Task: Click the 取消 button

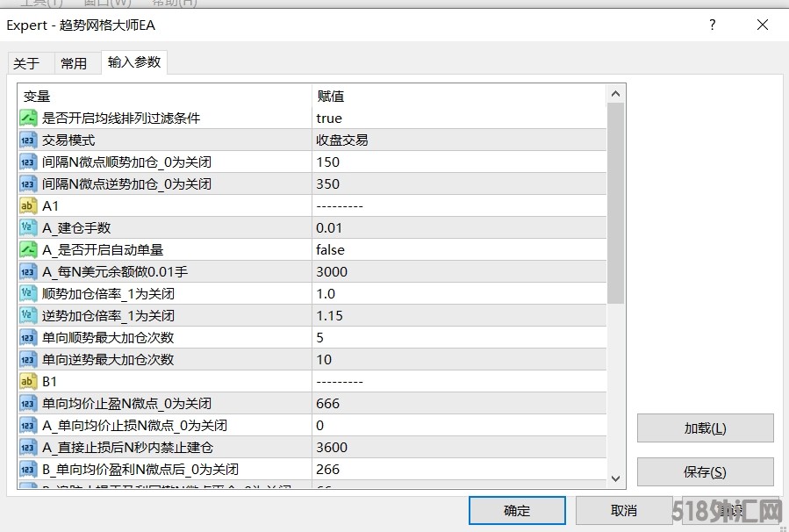Action: click(x=624, y=510)
